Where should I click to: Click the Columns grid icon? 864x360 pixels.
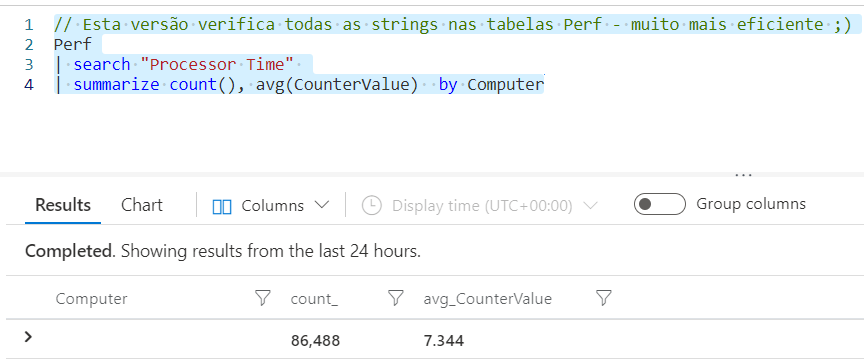(222, 206)
